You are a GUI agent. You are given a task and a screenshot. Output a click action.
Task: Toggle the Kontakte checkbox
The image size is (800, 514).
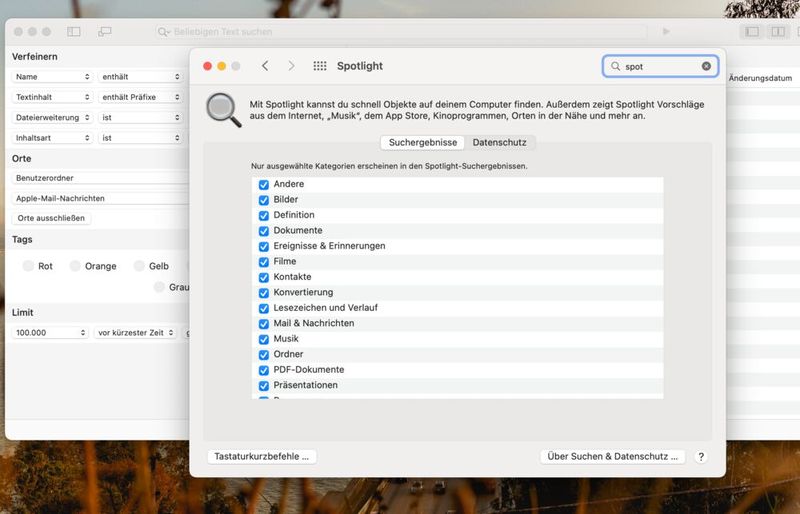click(264, 277)
